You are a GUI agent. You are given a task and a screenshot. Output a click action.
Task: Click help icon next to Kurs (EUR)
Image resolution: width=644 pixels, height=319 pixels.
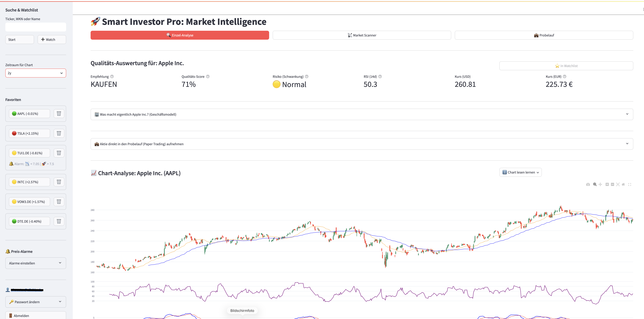[x=564, y=76]
